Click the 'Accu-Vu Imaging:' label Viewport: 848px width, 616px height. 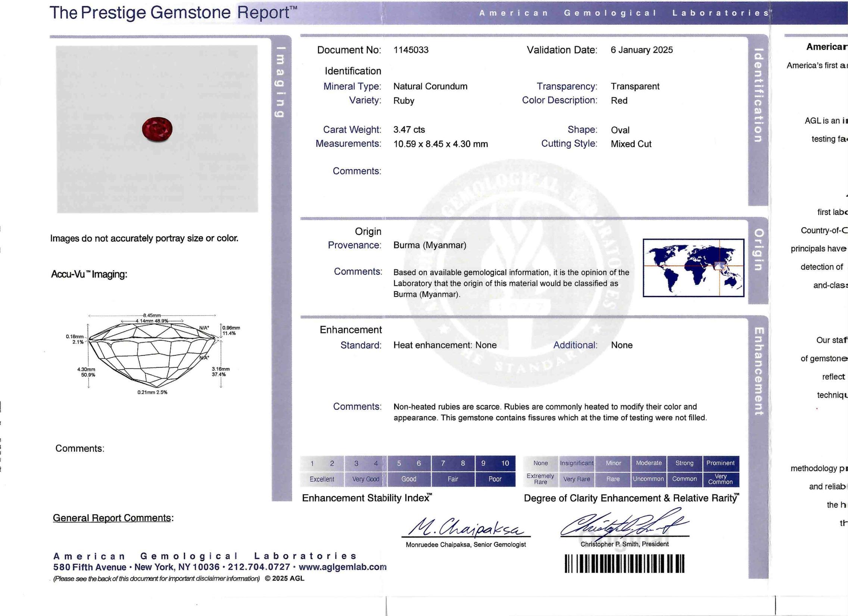[x=89, y=274]
